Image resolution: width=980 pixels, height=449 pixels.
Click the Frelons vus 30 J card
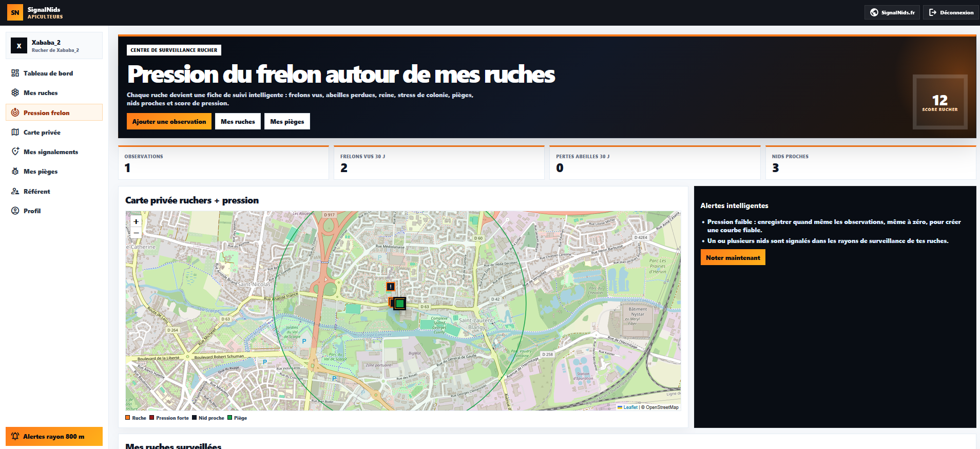[x=439, y=162]
